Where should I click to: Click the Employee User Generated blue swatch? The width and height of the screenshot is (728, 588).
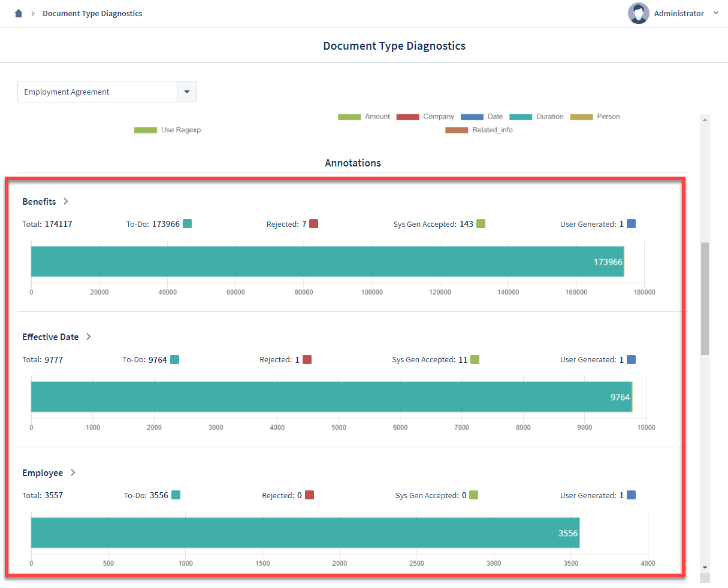(x=631, y=495)
